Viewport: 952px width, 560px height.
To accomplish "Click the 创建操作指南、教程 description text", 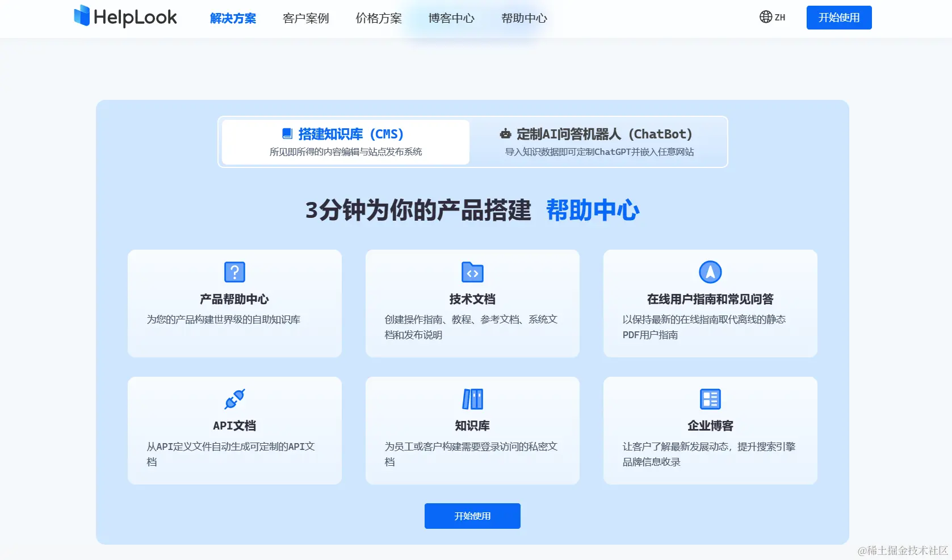I will 471,327.
